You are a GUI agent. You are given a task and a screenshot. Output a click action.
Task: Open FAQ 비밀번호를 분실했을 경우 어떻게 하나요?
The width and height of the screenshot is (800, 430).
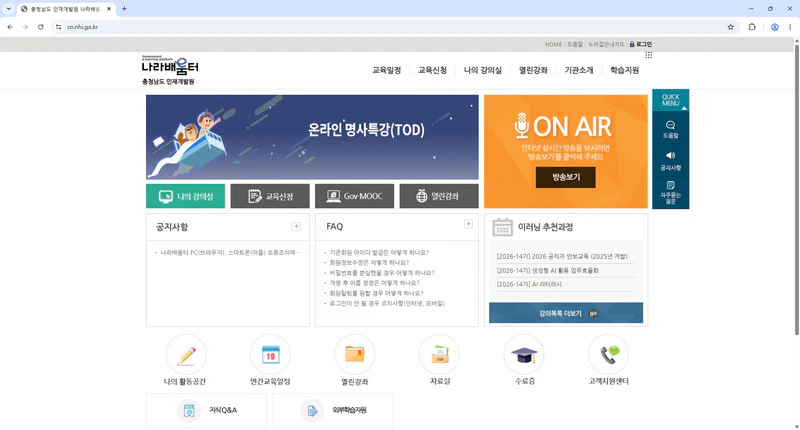[382, 273]
